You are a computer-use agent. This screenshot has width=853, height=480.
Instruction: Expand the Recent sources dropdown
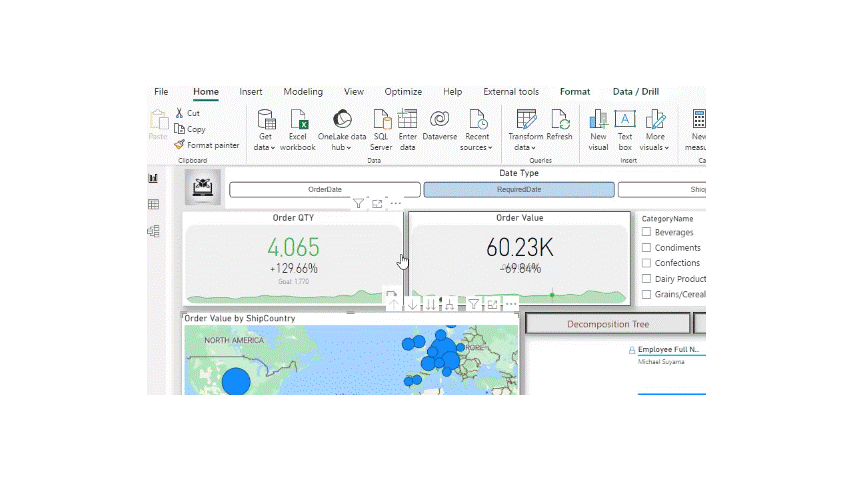[477, 147]
